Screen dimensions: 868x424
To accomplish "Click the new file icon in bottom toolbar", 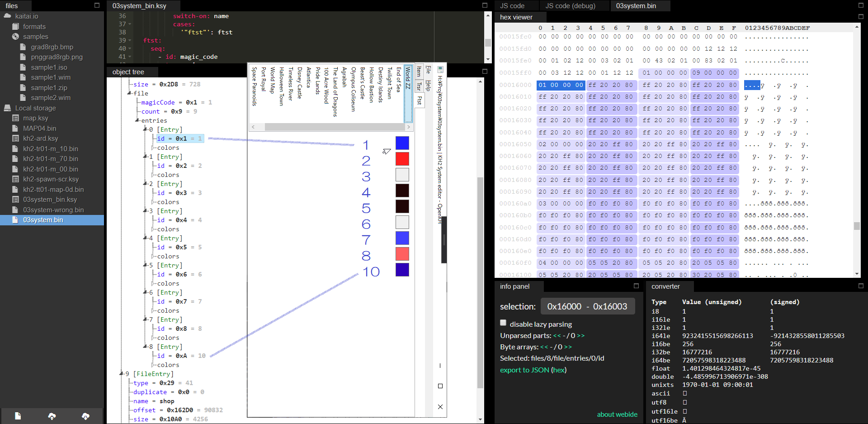I will click(18, 415).
